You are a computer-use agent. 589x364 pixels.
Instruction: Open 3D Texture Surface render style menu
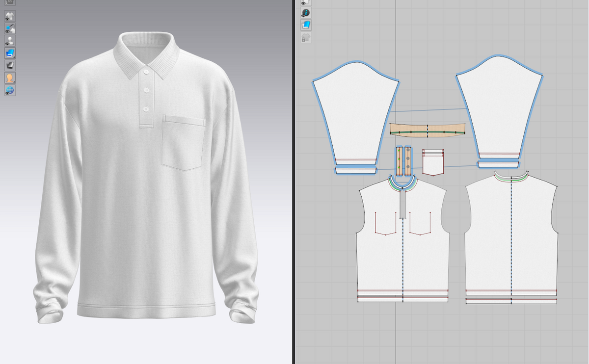[x=10, y=52]
